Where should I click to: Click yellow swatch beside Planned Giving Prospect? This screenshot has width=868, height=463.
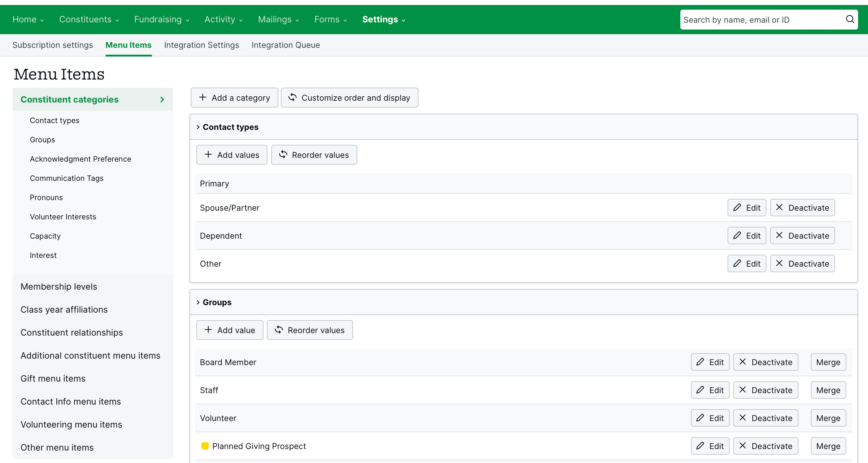click(x=205, y=446)
